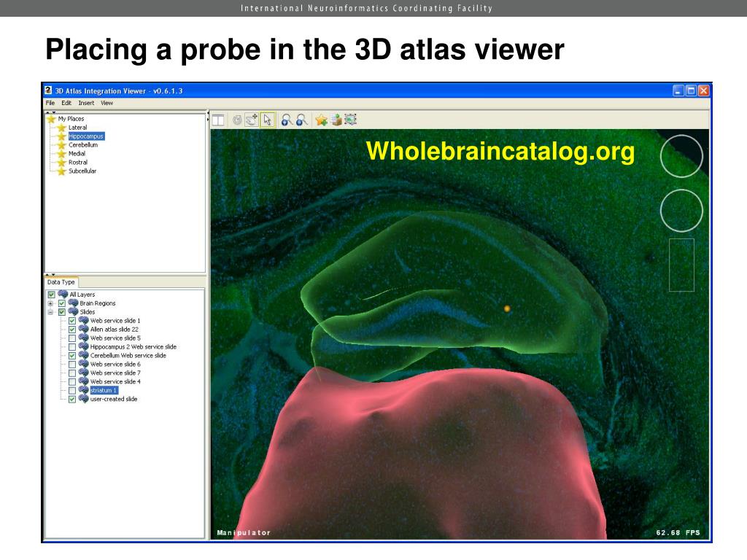
Task: Enable the Web service slide 5 checkbox
Action: coord(72,338)
